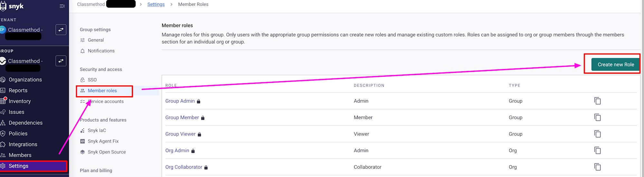644x177 pixels.
Task: Open the Reports section
Action: tap(18, 91)
